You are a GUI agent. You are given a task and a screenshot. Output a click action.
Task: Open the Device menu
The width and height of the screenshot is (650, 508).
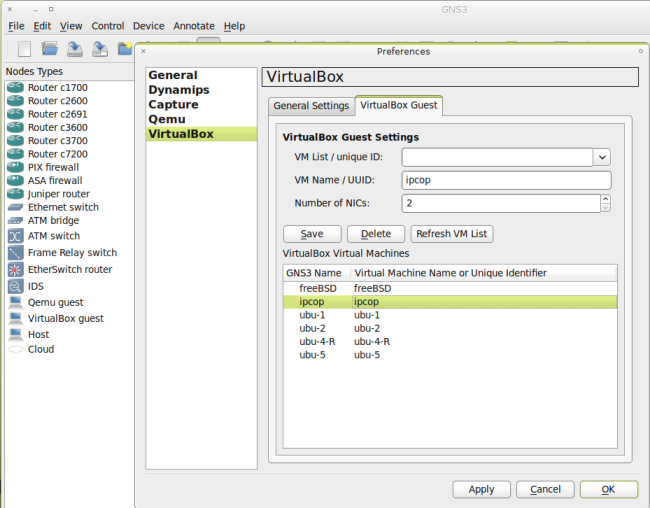click(x=149, y=25)
